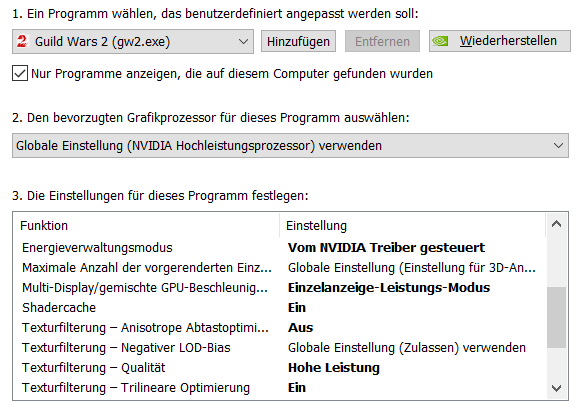Select the Energieverwaltungsmodus row
Viewport: 577px width, 417px height.
click(x=280, y=248)
